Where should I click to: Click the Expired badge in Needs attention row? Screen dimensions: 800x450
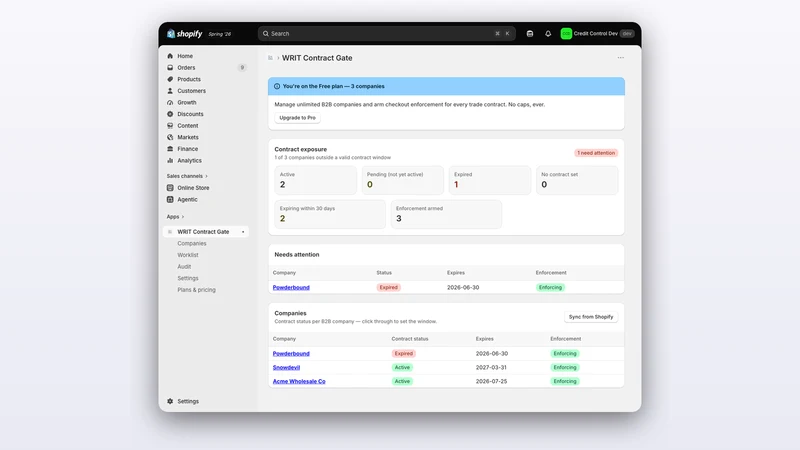[x=388, y=288]
